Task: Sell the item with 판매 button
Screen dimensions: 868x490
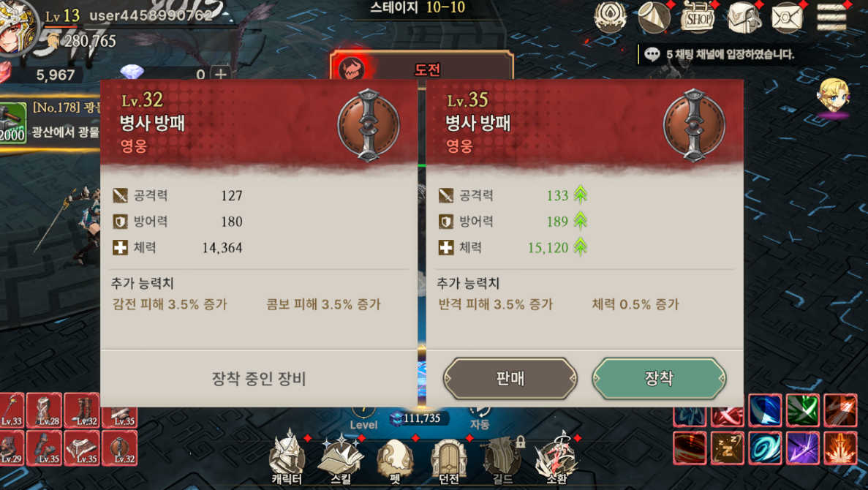Action: click(x=510, y=378)
